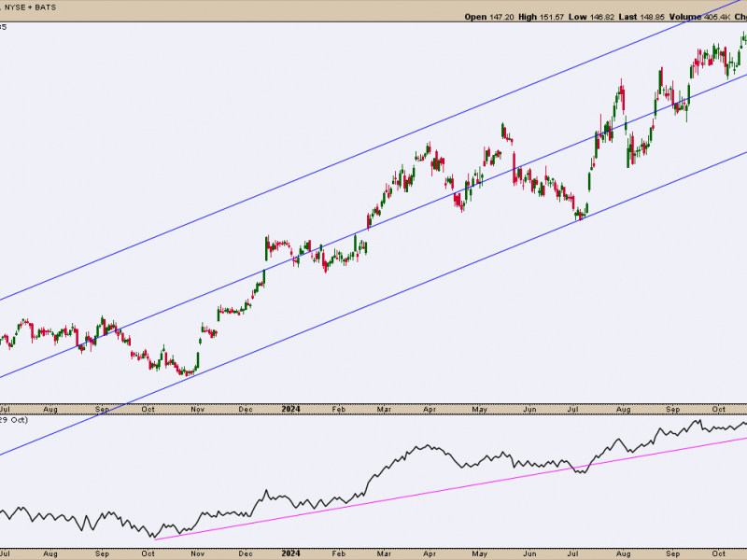
Task: Click Apr on the bottom indicator time axis
Action: point(430,553)
